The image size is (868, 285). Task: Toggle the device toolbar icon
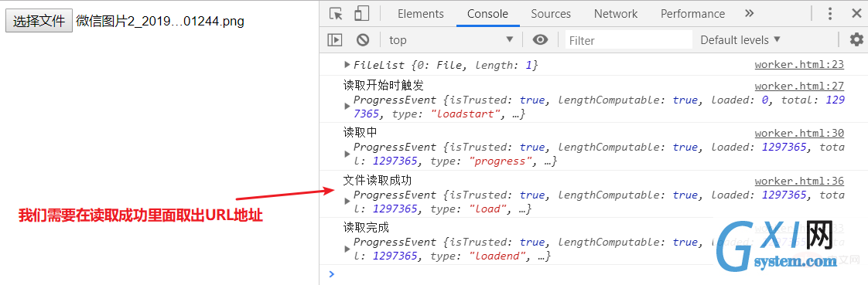pyautogui.click(x=361, y=14)
